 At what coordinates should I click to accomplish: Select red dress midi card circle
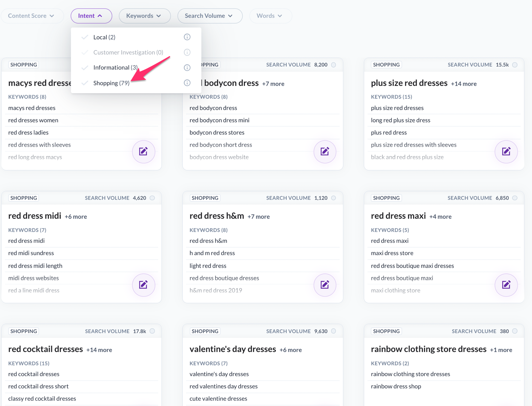coord(152,198)
